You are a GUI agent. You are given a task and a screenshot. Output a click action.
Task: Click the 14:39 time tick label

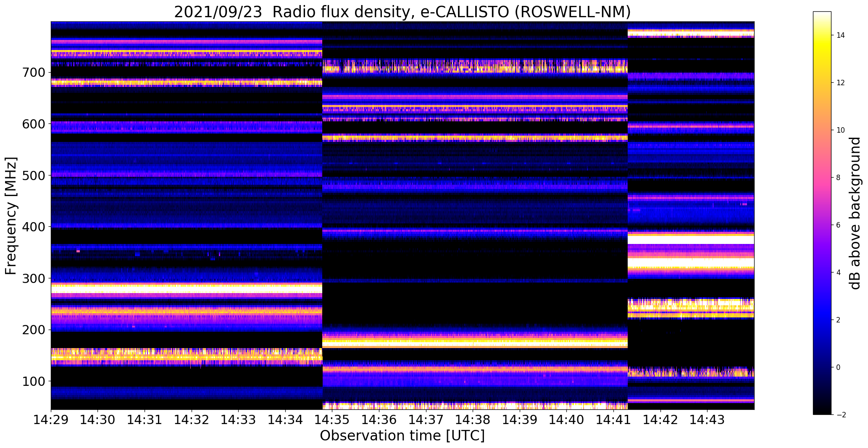(x=520, y=420)
